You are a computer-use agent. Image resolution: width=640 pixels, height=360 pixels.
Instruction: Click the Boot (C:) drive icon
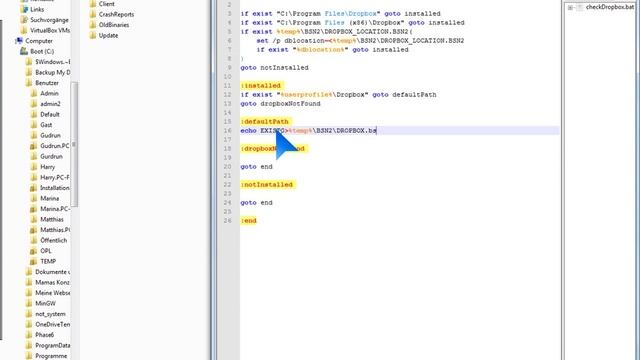pos(24,51)
